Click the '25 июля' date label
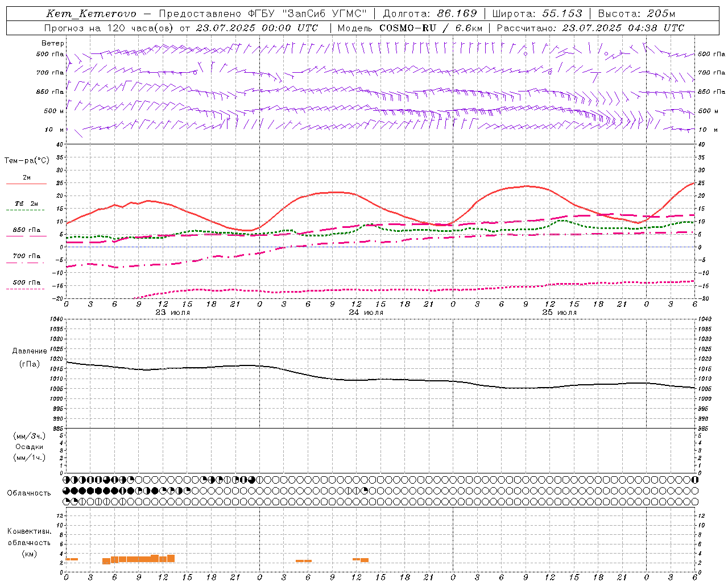728x582 pixels. click(x=560, y=313)
